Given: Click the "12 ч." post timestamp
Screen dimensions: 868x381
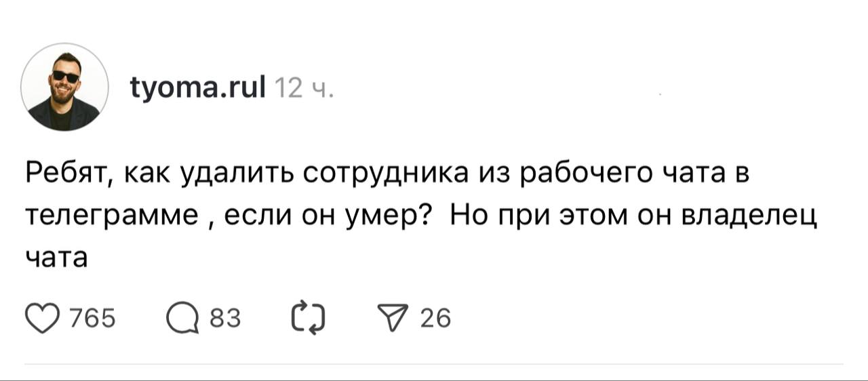Looking at the screenshot, I should 301,89.
